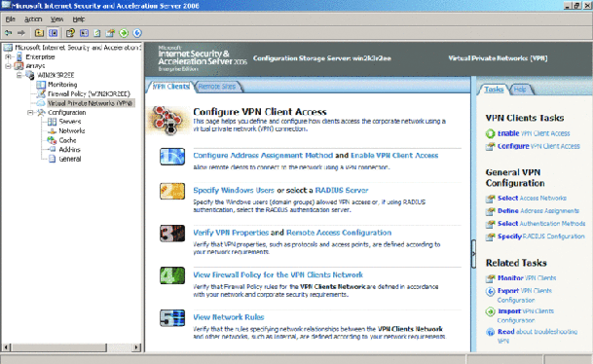Open the Action menu

[x=33, y=19]
